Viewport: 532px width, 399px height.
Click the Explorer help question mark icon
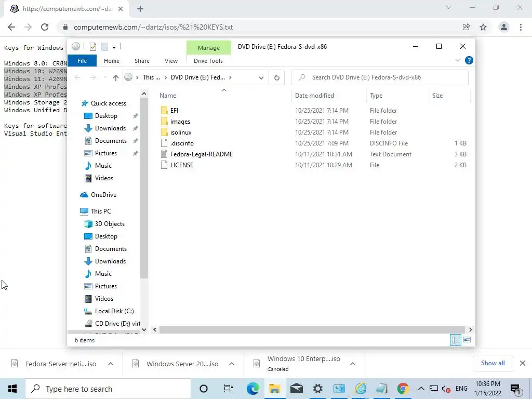[x=469, y=60]
